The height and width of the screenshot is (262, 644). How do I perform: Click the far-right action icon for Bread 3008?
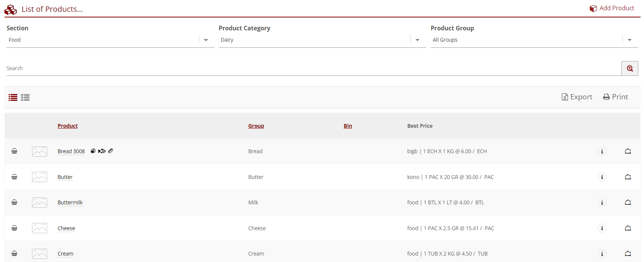tap(628, 151)
